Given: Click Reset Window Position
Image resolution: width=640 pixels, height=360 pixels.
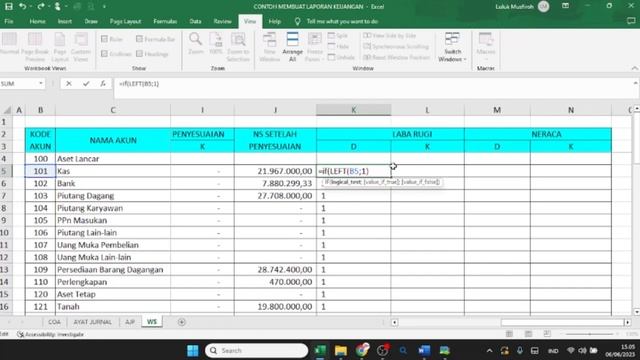Looking at the screenshot, I should click(x=396, y=58).
